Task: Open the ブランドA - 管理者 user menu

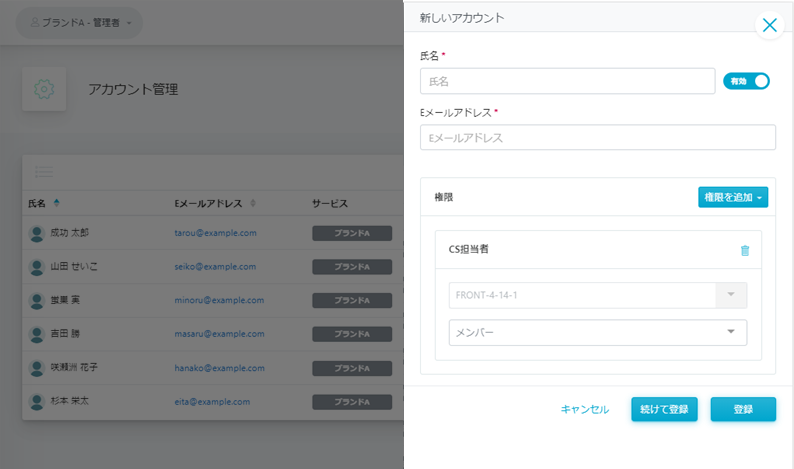Action: tap(80, 23)
